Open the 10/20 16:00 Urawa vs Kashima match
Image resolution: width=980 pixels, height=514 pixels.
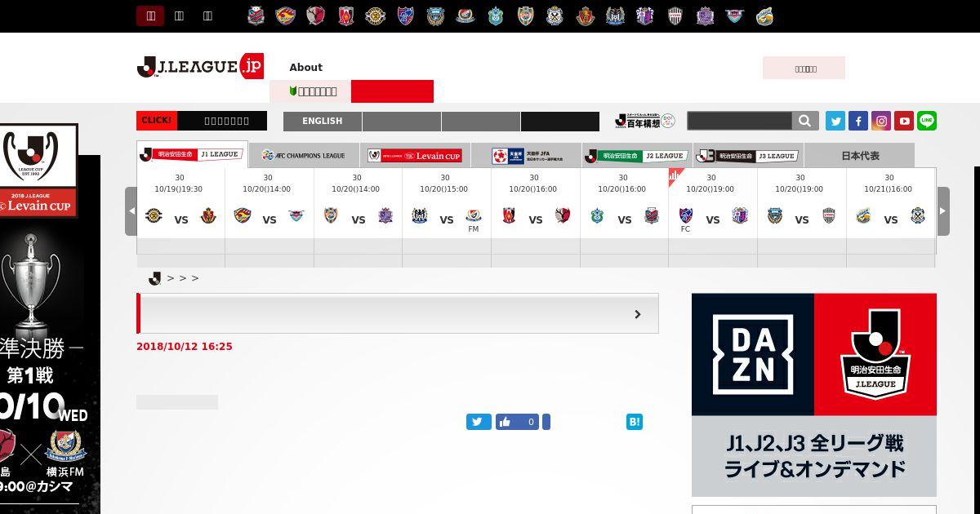click(x=535, y=203)
